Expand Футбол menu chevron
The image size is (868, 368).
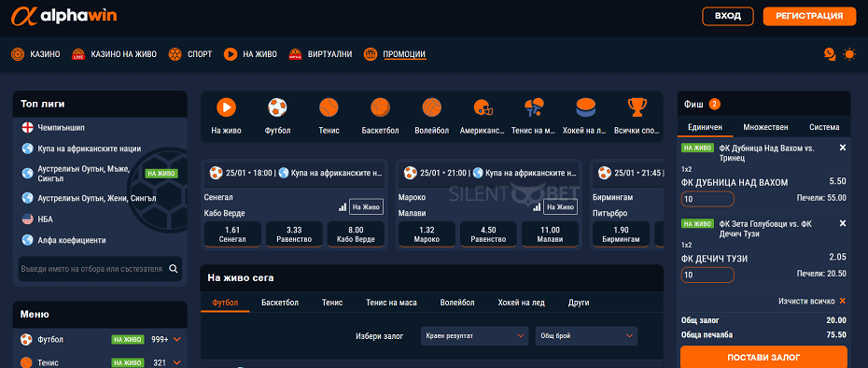177,339
